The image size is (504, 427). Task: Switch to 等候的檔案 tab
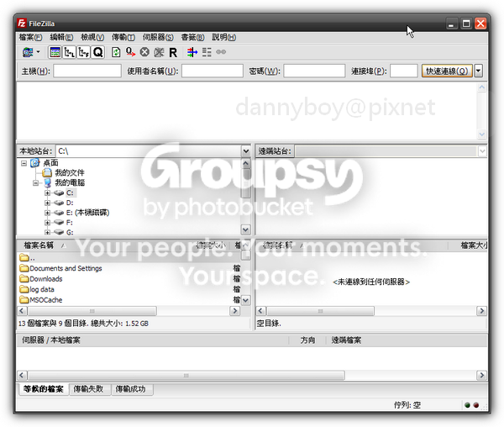click(43, 389)
